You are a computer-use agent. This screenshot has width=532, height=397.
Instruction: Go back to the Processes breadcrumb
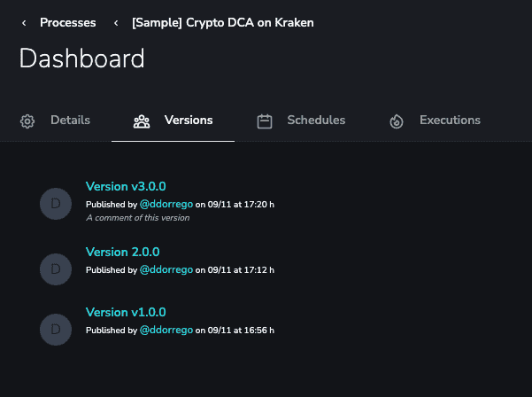(68, 23)
